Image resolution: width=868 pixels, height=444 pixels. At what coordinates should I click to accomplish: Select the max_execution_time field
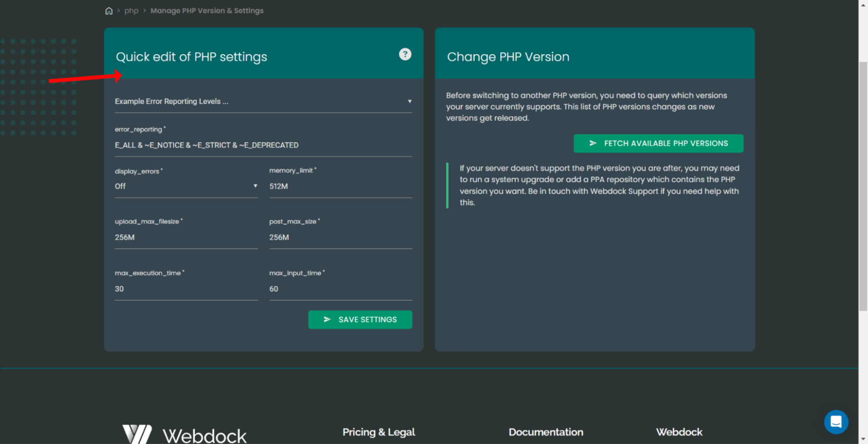[186, 289]
